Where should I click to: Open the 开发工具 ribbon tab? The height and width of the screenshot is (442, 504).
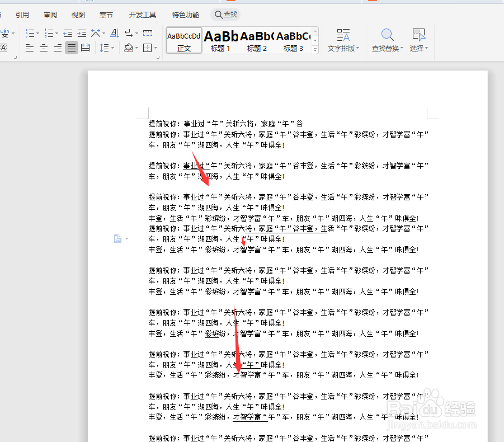tap(142, 15)
